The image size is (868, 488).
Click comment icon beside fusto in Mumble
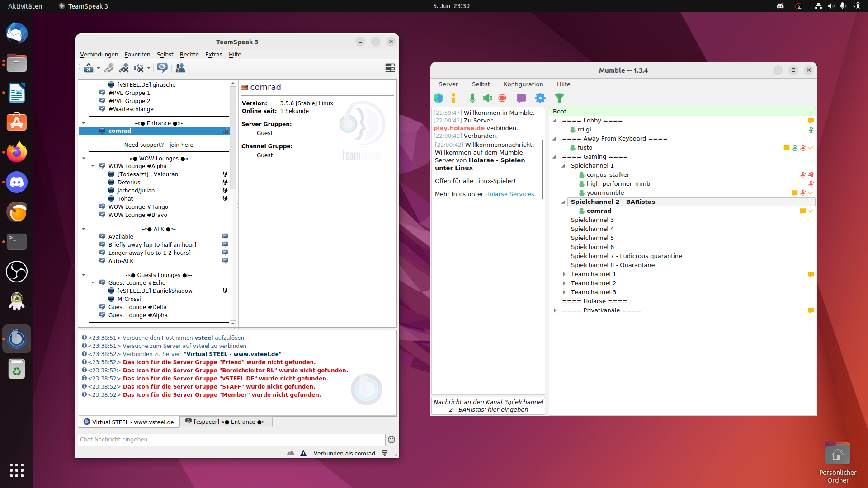pos(787,148)
